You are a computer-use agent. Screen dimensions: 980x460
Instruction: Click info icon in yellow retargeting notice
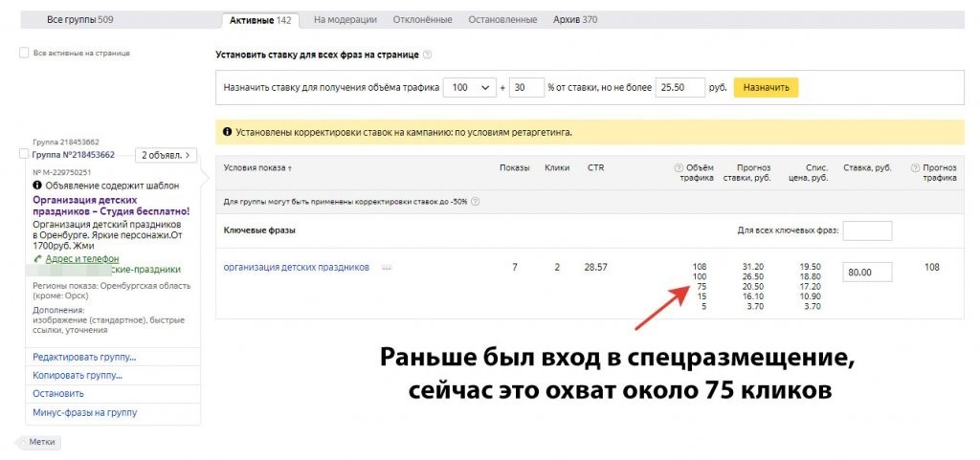pyautogui.click(x=227, y=133)
